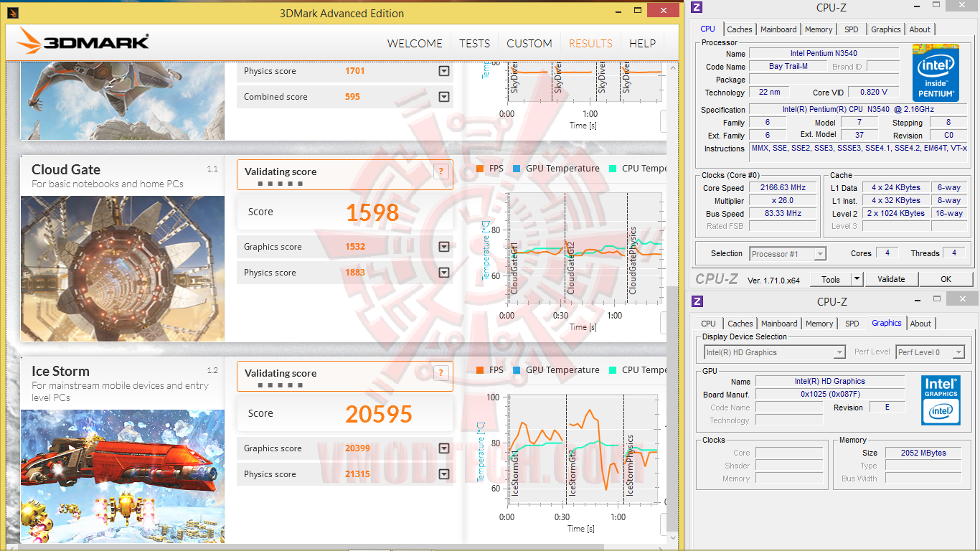Switch to CPU tab in the CPU-Z graphics window

pos(709,324)
